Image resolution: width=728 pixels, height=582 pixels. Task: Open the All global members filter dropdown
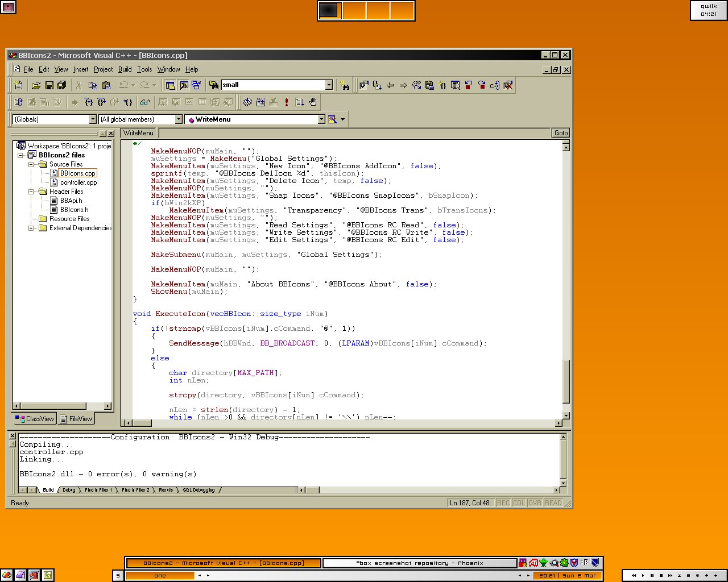pyautogui.click(x=179, y=119)
